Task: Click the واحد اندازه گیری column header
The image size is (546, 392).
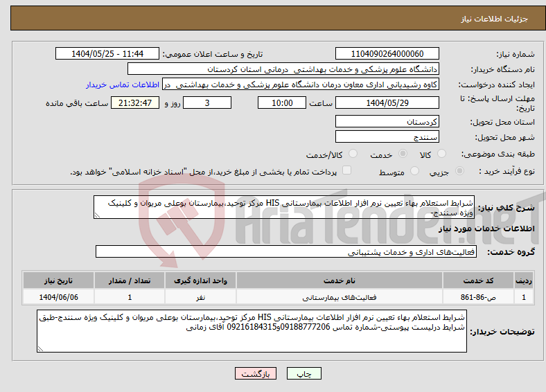Action: 200,280
